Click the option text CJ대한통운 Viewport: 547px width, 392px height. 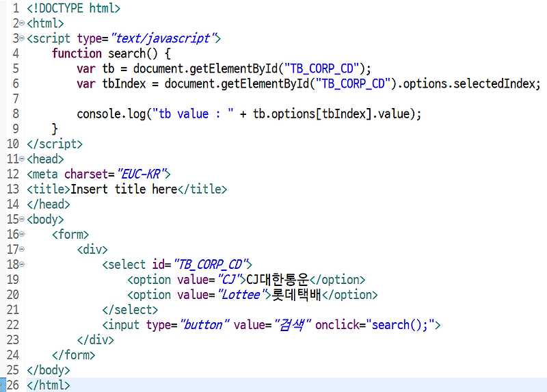point(278,280)
